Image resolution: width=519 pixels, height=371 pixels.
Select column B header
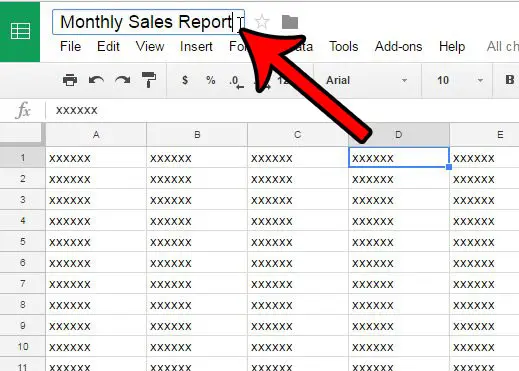tap(197, 135)
